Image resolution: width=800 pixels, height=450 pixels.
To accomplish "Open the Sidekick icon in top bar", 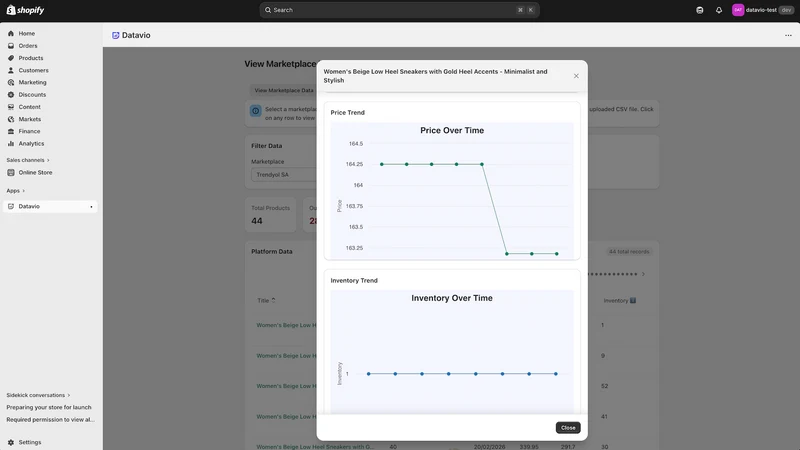I will pos(699,10).
